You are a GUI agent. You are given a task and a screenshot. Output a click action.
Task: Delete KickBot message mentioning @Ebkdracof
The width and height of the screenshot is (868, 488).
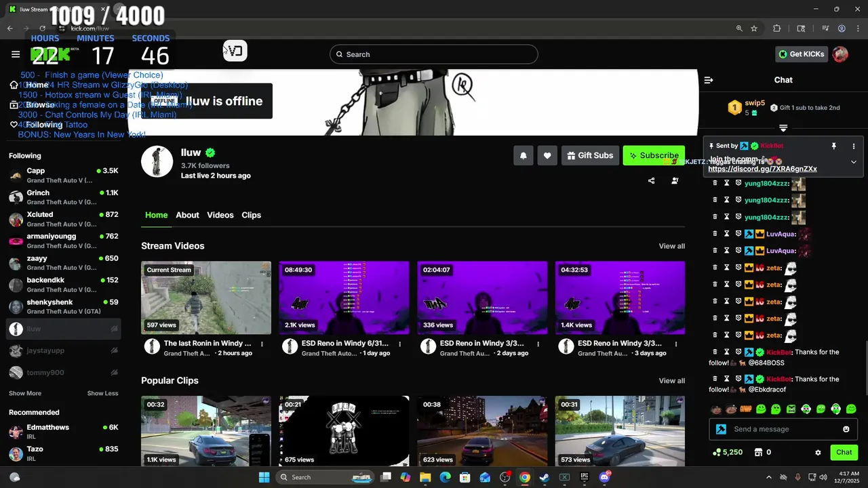click(x=715, y=379)
